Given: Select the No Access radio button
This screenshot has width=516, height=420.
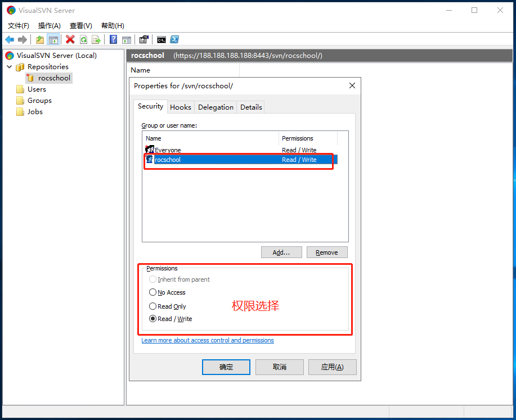Looking at the screenshot, I should tap(152, 292).
